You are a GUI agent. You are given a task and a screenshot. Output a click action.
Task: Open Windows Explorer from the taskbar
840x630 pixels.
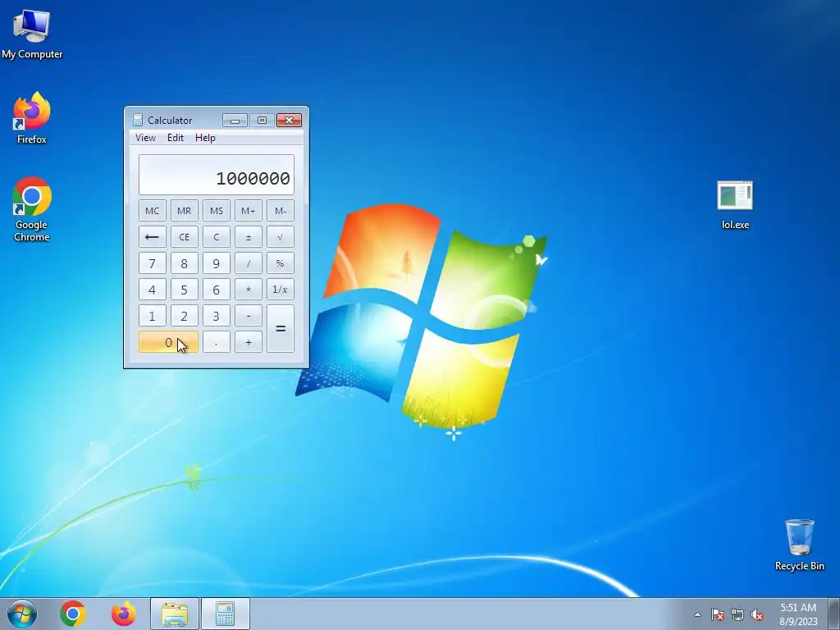click(x=175, y=614)
